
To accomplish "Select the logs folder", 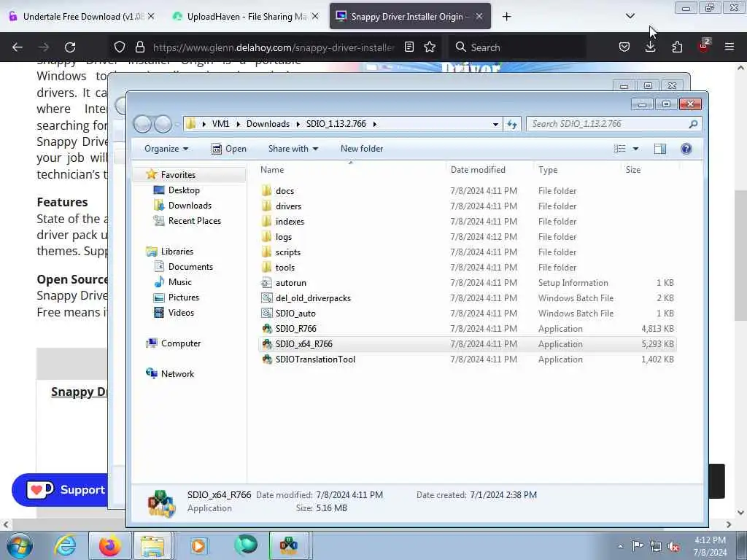I will (467, 237).
